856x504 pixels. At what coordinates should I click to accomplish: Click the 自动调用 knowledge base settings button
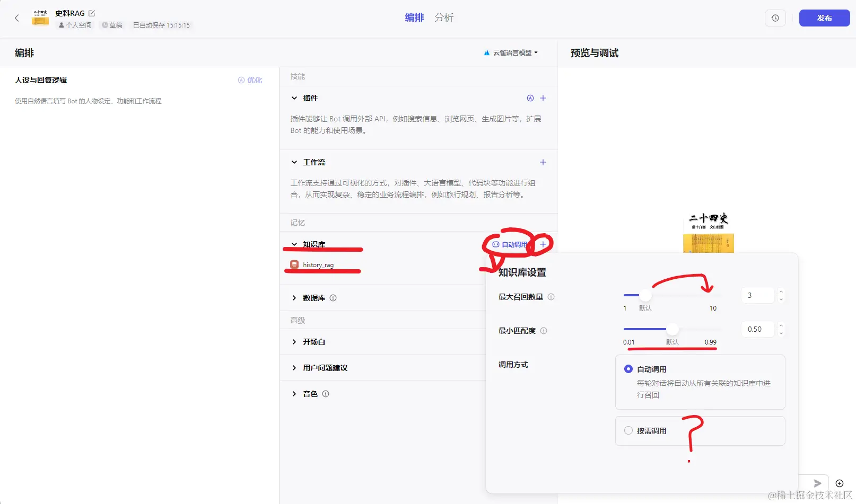click(510, 244)
